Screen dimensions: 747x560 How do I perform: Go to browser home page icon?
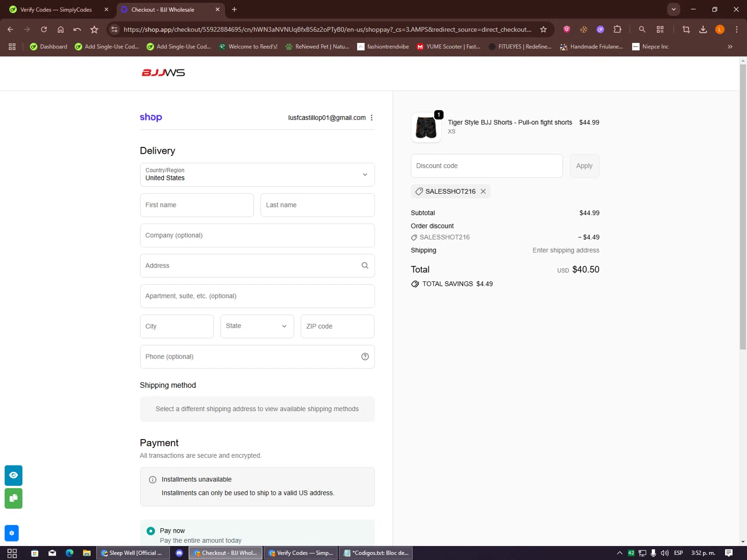coord(61,29)
